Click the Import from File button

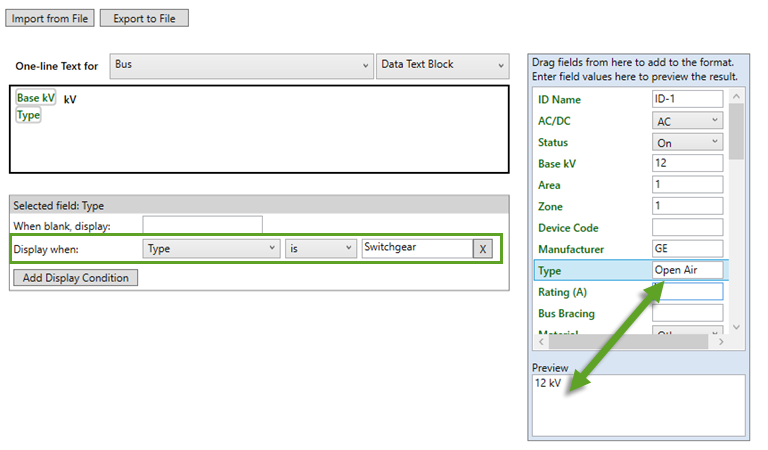(51, 18)
